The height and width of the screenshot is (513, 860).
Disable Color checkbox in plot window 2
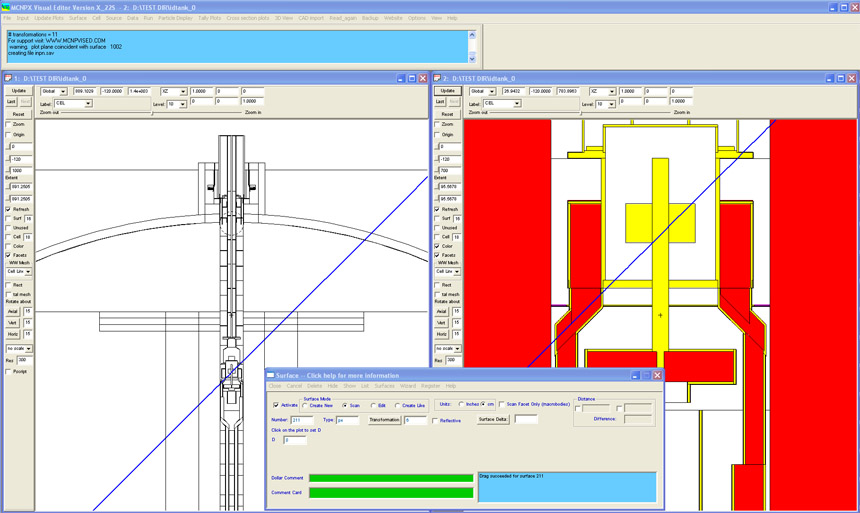tap(437, 246)
